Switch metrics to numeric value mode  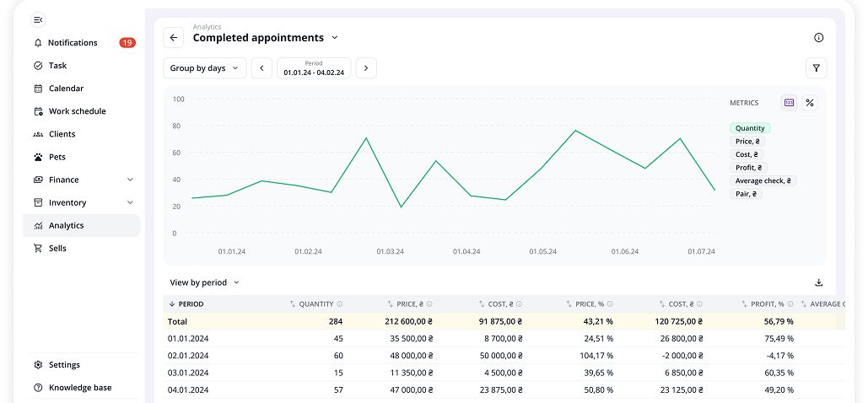coord(789,103)
